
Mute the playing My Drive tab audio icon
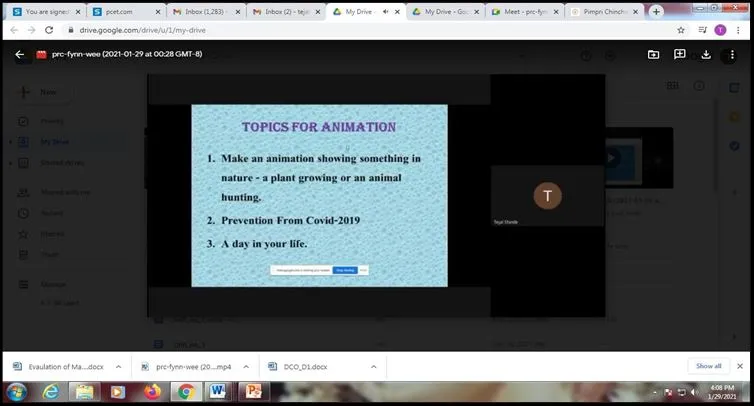385,12
